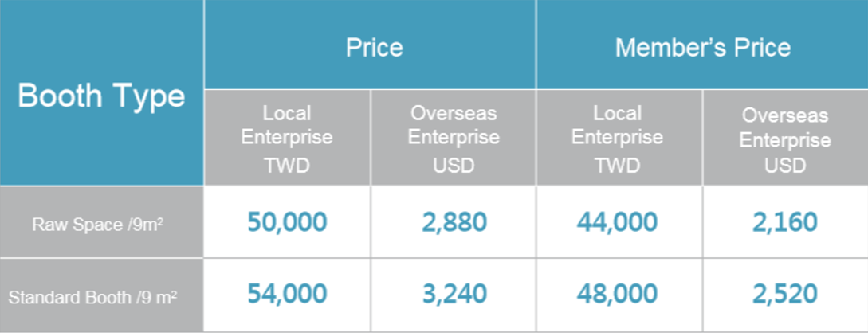Click the 48,000 member price cell

(x=619, y=295)
